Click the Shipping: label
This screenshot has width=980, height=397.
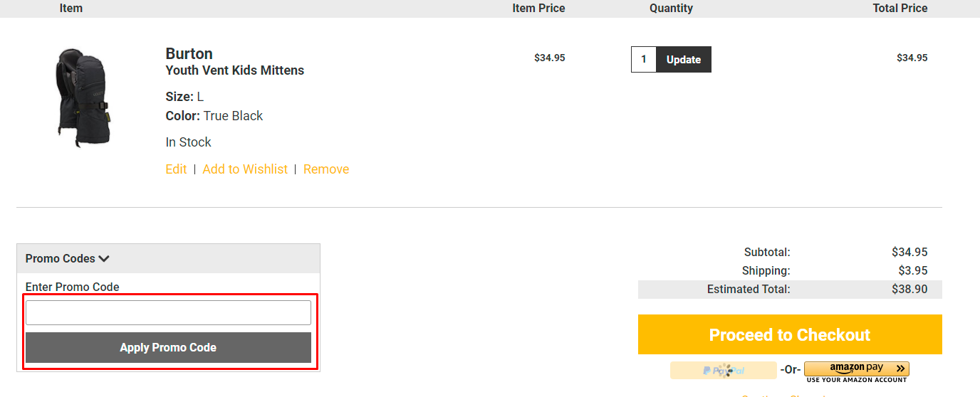766,270
